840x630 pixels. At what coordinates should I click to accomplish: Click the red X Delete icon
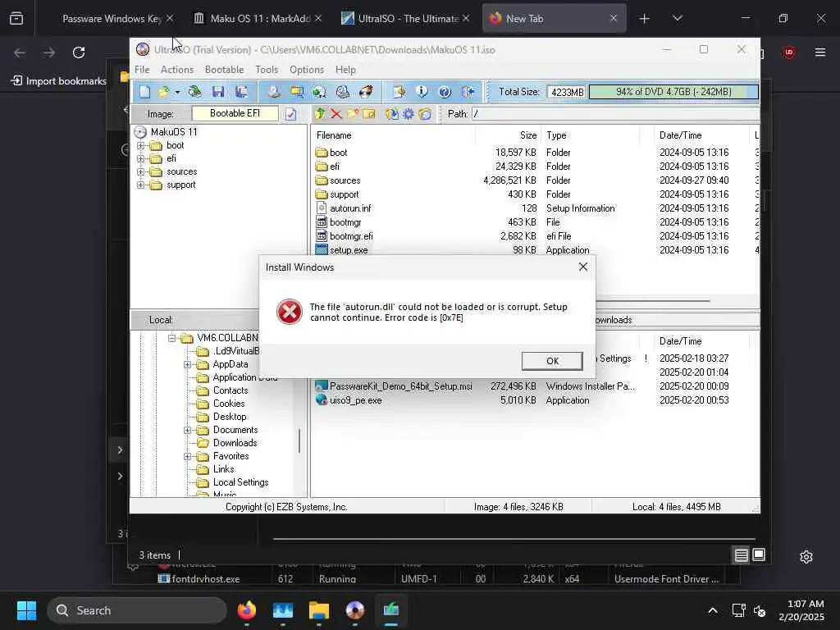336,113
